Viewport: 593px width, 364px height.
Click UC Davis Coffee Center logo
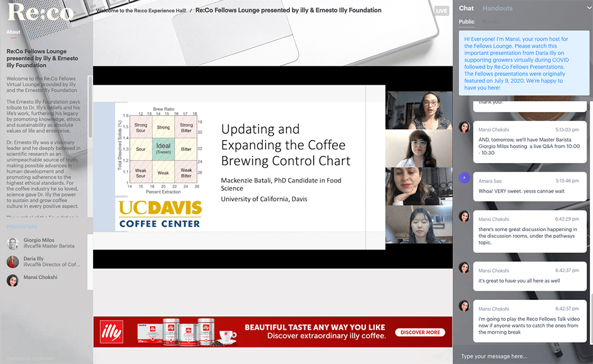[160, 213]
